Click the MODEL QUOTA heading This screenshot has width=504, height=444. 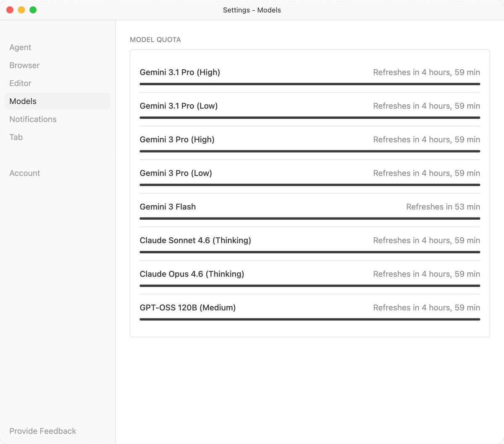click(x=155, y=39)
